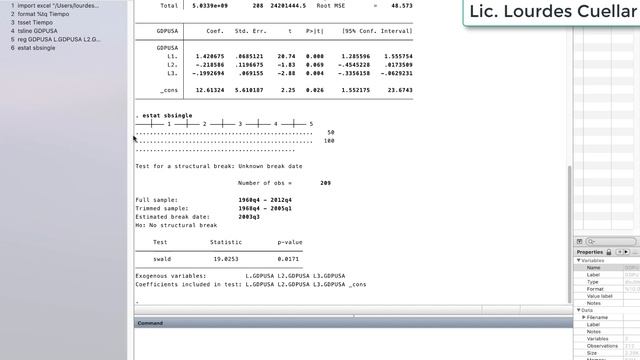Click the Variables count row under Data
640x360 pixels.
[x=607, y=339]
